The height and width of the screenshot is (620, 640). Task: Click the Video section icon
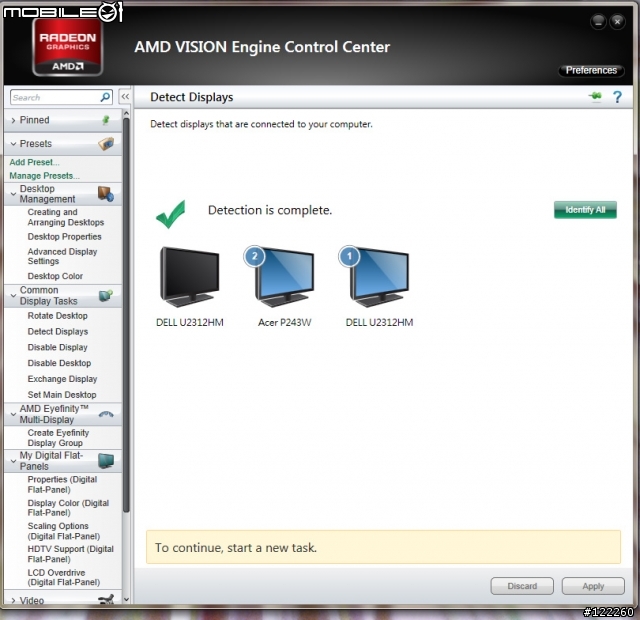106,599
